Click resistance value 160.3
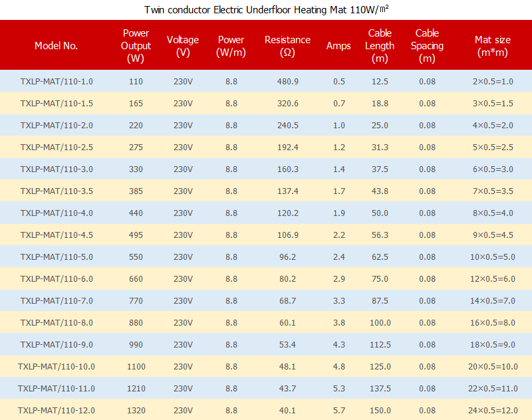 click(288, 169)
